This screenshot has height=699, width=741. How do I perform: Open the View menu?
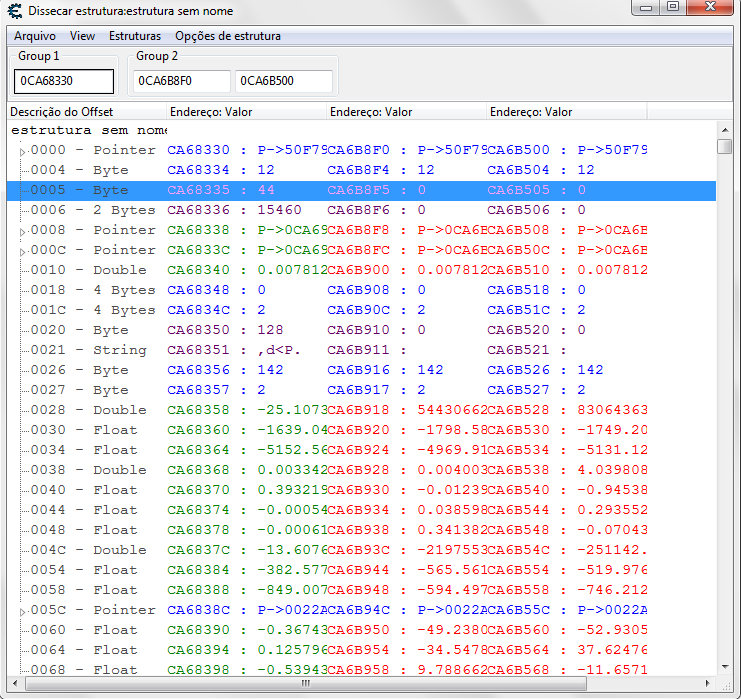pyautogui.click(x=82, y=36)
